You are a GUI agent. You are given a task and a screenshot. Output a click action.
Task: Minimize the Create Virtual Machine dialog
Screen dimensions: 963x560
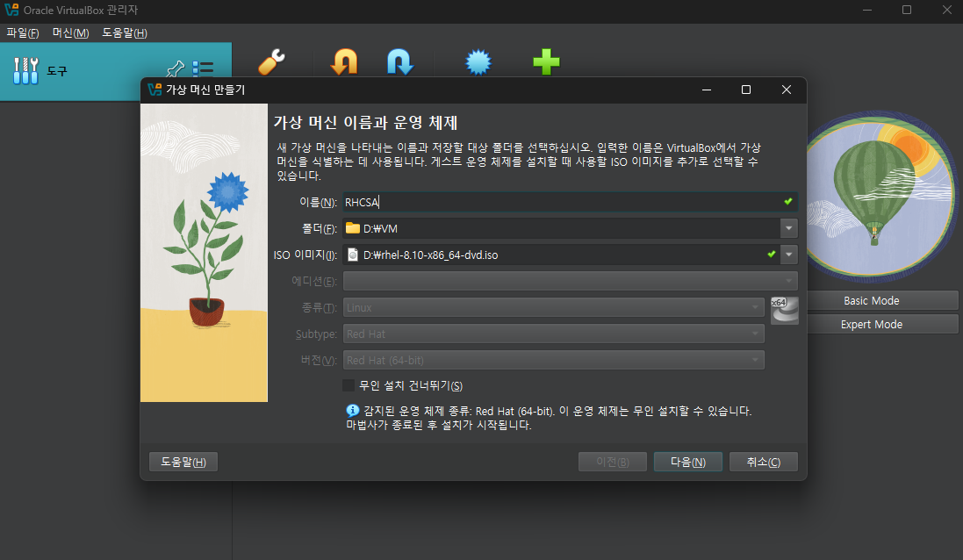[707, 90]
